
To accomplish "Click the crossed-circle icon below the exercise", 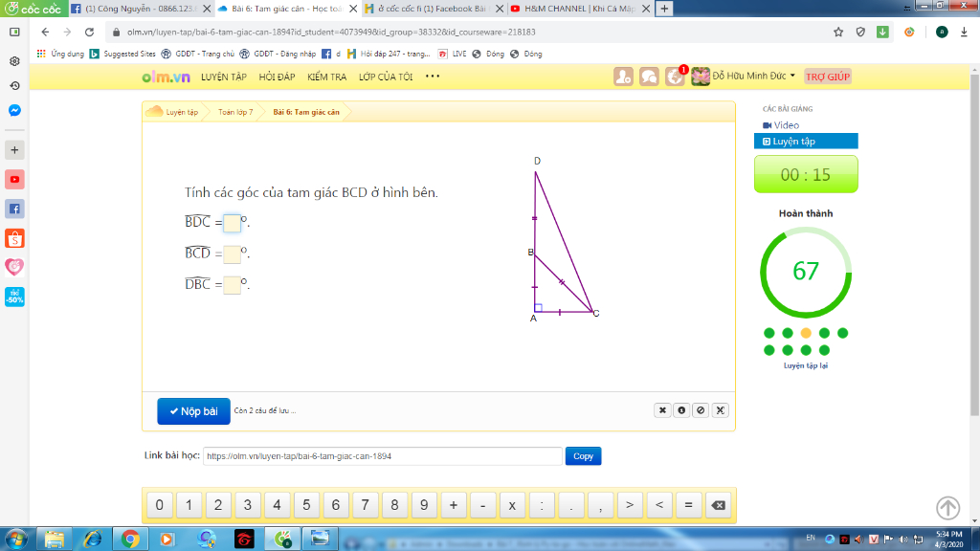I will 701,410.
